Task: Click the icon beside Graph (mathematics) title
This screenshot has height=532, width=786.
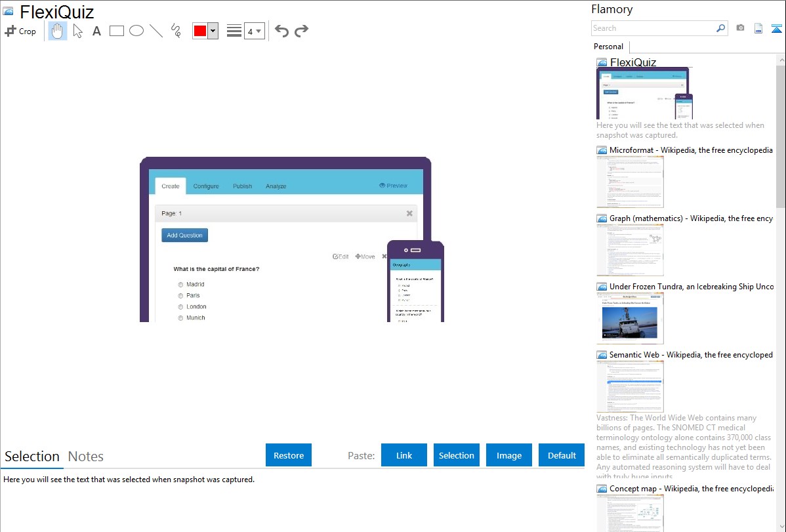Action: pyautogui.click(x=602, y=218)
